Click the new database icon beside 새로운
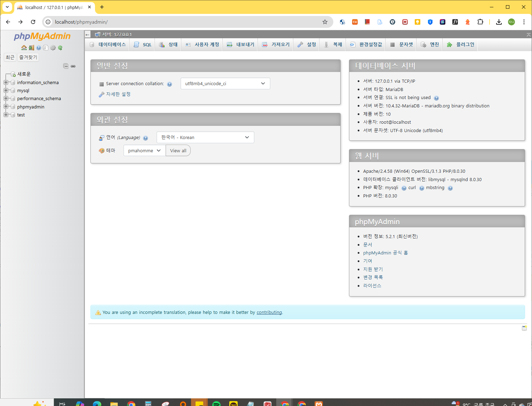Screen dimensions: 532x406 tap(13, 74)
